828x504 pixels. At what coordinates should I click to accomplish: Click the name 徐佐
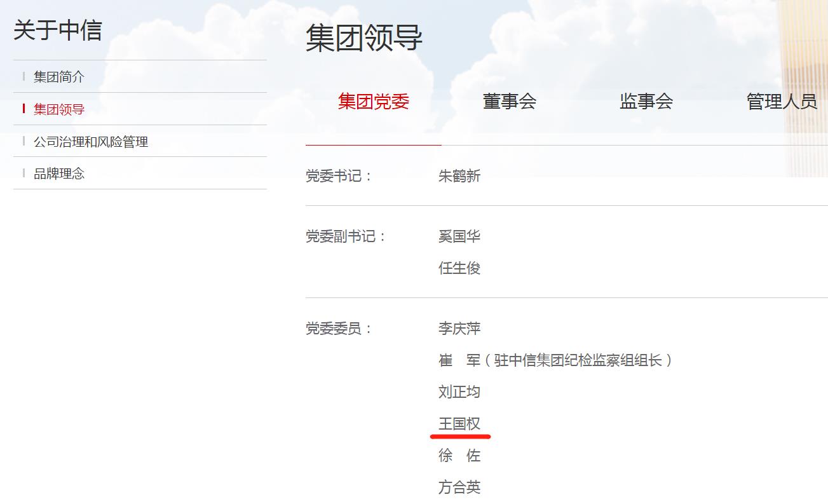[459, 456]
